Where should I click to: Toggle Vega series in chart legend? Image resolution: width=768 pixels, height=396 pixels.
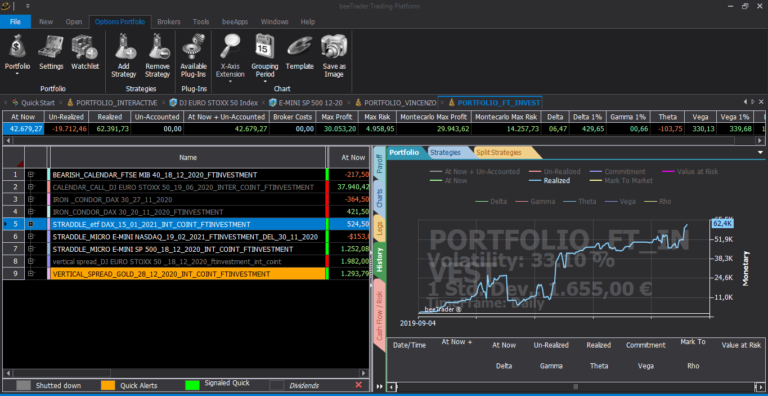[x=621, y=201]
